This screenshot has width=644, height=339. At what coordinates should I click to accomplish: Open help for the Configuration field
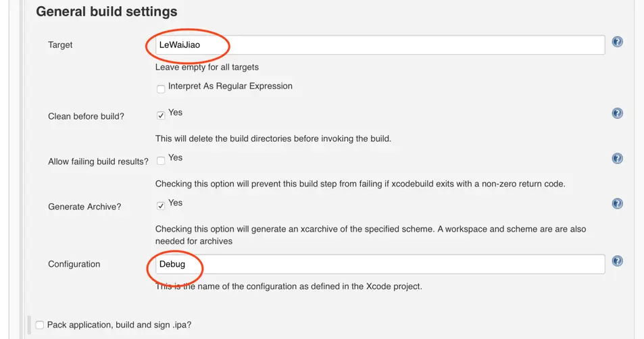click(x=617, y=261)
